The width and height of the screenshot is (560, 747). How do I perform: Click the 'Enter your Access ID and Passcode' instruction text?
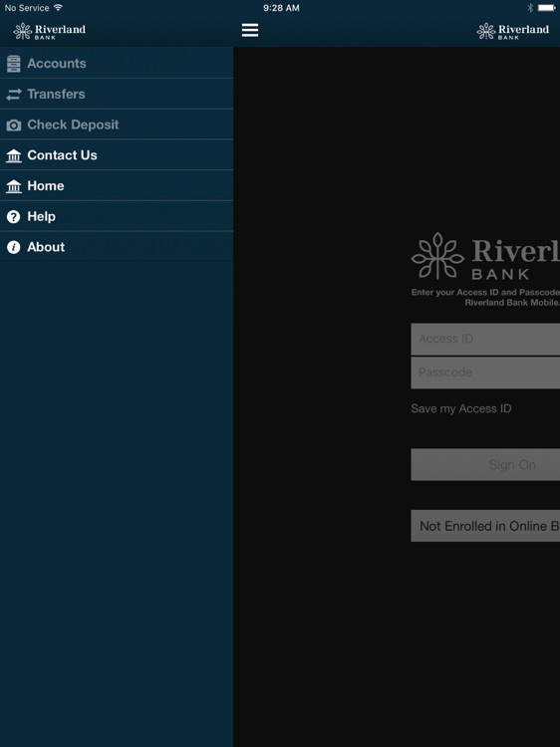coord(485,297)
